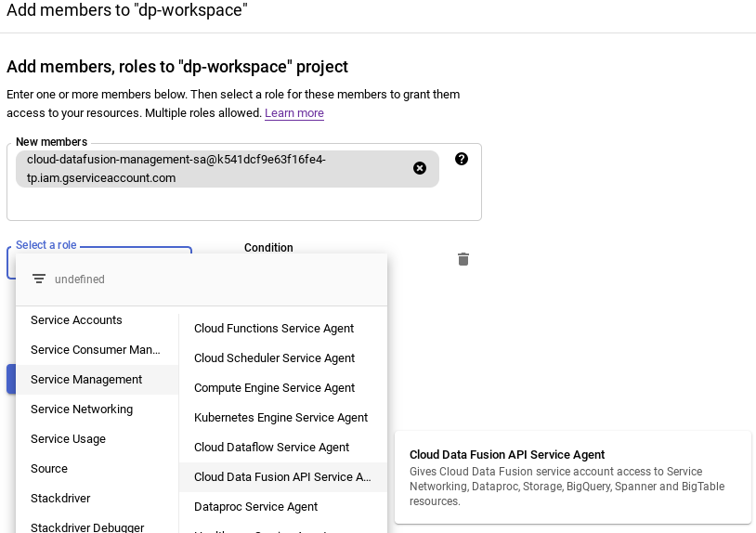The image size is (756, 533).
Task: Pick Compute Engine Service Agent role
Action: click(274, 388)
